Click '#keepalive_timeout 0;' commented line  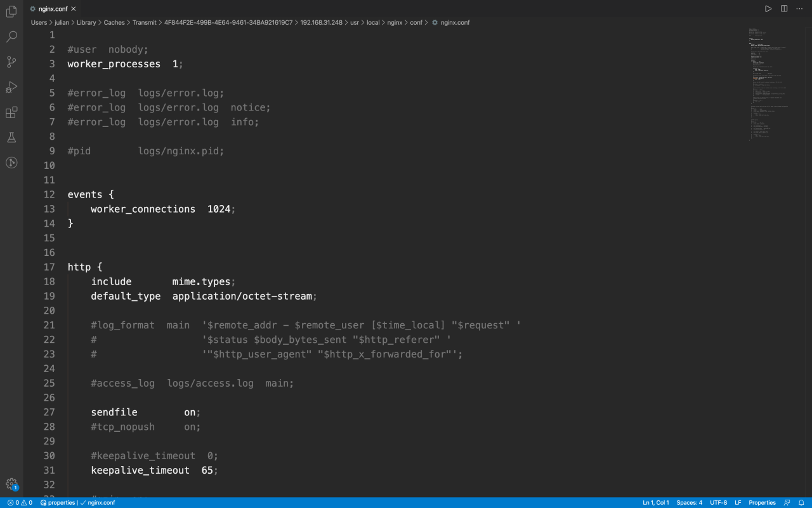click(x=154, y=455)
